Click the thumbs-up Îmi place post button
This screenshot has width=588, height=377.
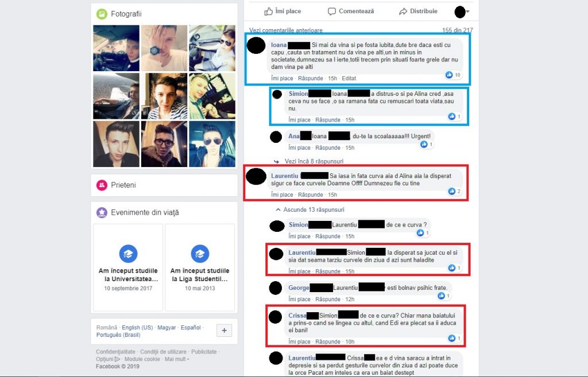(x=283, y=11)
